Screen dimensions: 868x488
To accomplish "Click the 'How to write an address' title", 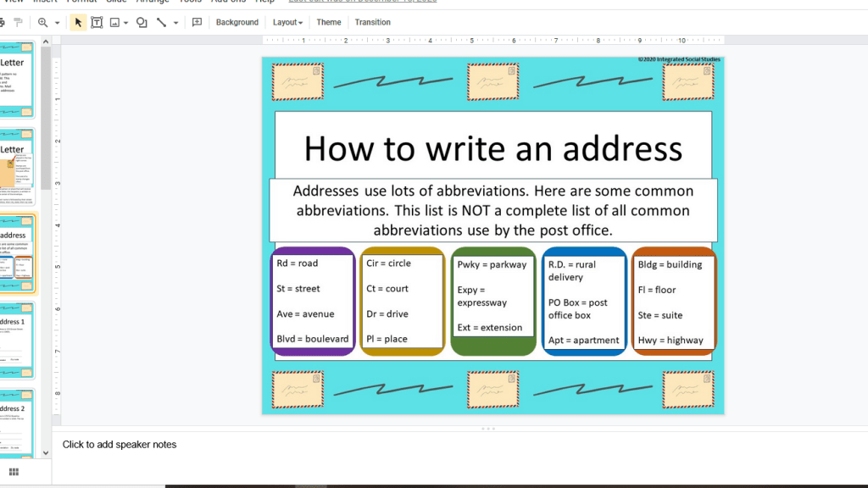I will [492, 148].
